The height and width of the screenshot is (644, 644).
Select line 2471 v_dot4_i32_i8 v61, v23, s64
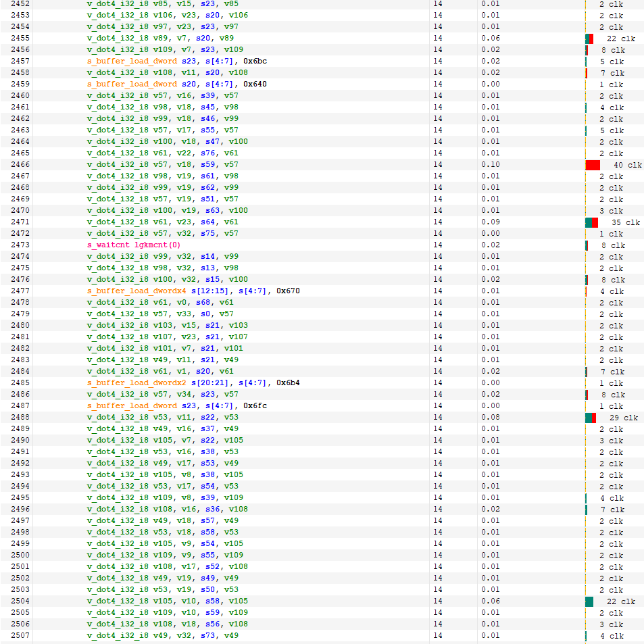162,222
